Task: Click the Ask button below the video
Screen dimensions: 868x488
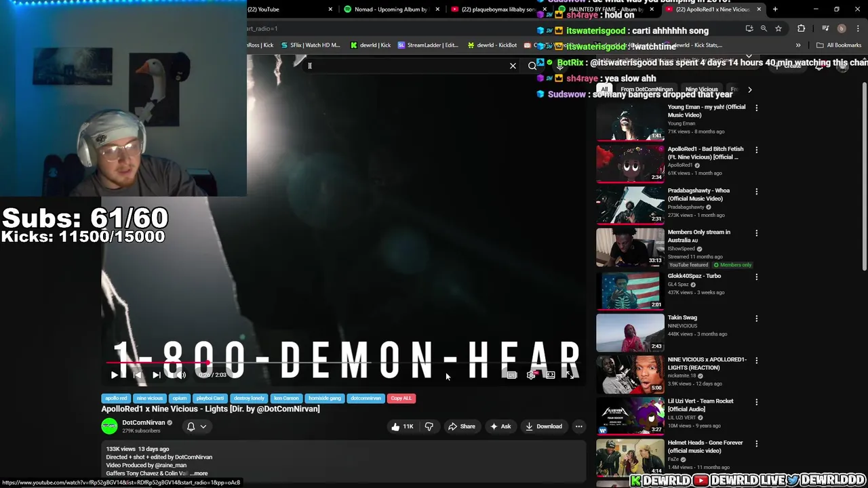Action: (501, 426)
